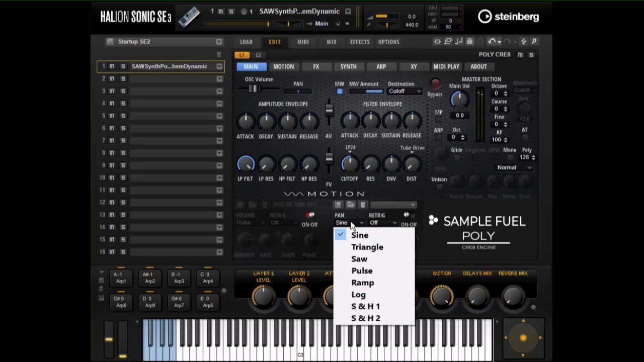Open Startup SE2 multi preset dropdown
The height and width of the screenshot is (362, 644).
coord(219,42)
